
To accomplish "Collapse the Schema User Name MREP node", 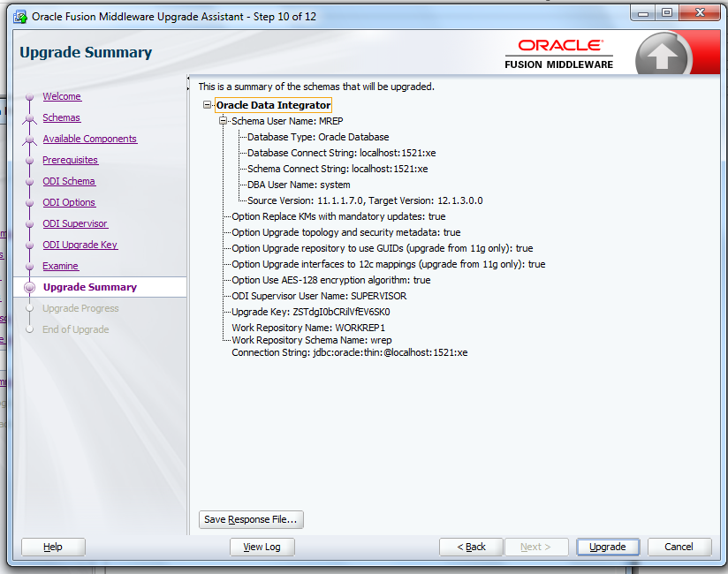I will (223, 121).
